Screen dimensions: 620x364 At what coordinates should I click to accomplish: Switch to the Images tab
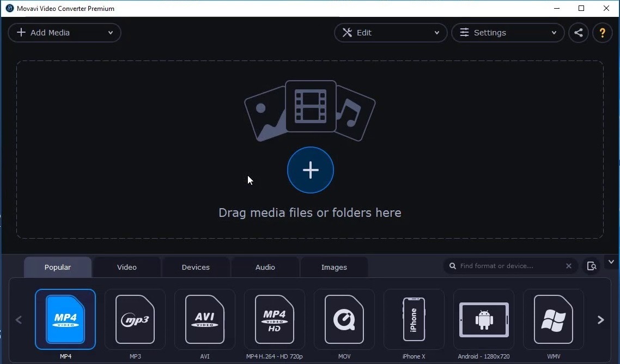tap(334, 267)
